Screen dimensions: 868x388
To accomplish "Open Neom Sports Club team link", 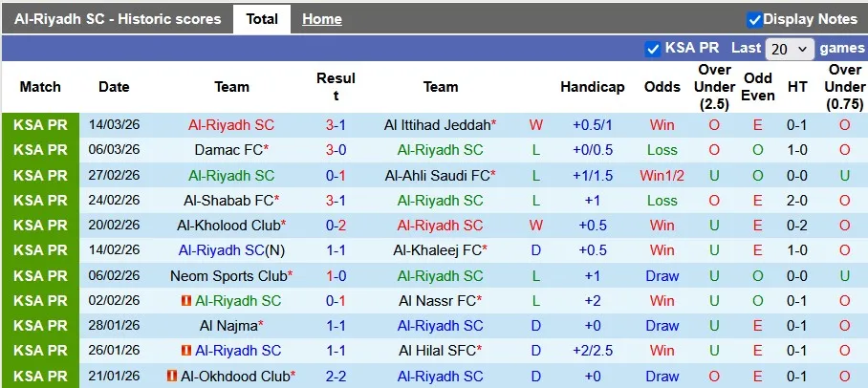I will point(228,276).
